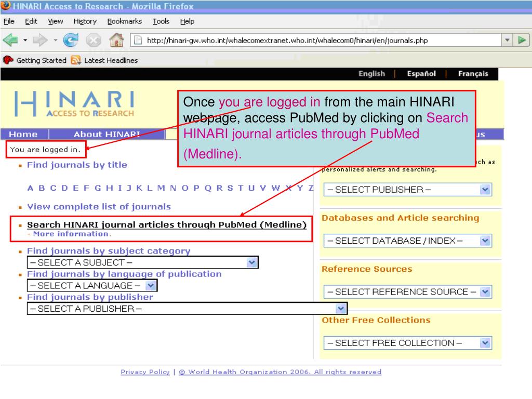Open the Edit menu
Screen dimensions: 532x399
coord(31,21)
